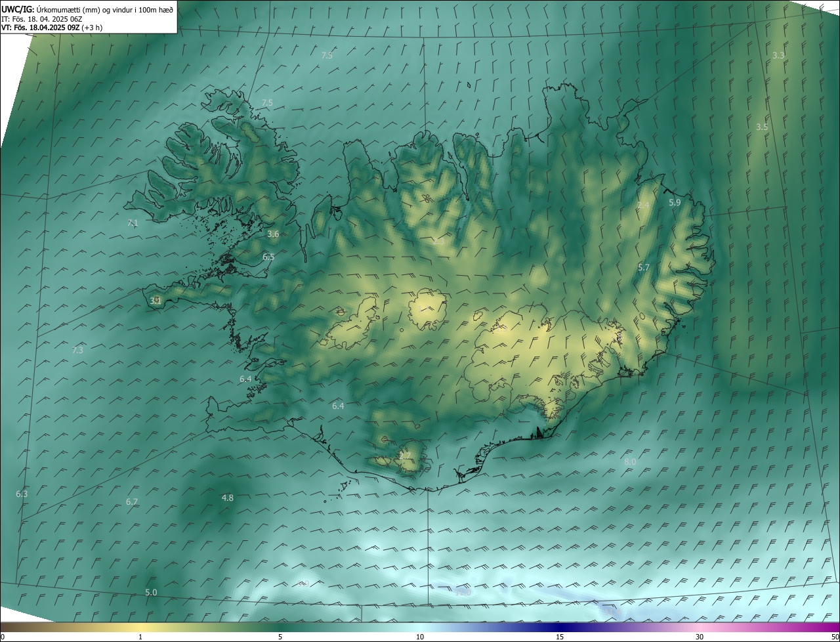Image resolution: width=840 pixels, height=642 pixels.
Task: Click the color scale at tick 0
Action: 3,637
